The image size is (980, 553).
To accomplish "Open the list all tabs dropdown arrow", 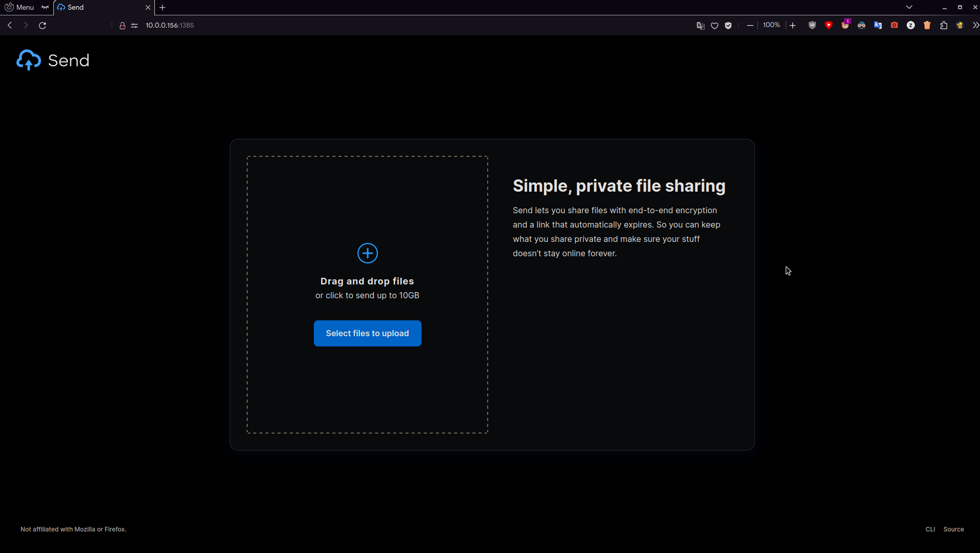I will [909, 7].
